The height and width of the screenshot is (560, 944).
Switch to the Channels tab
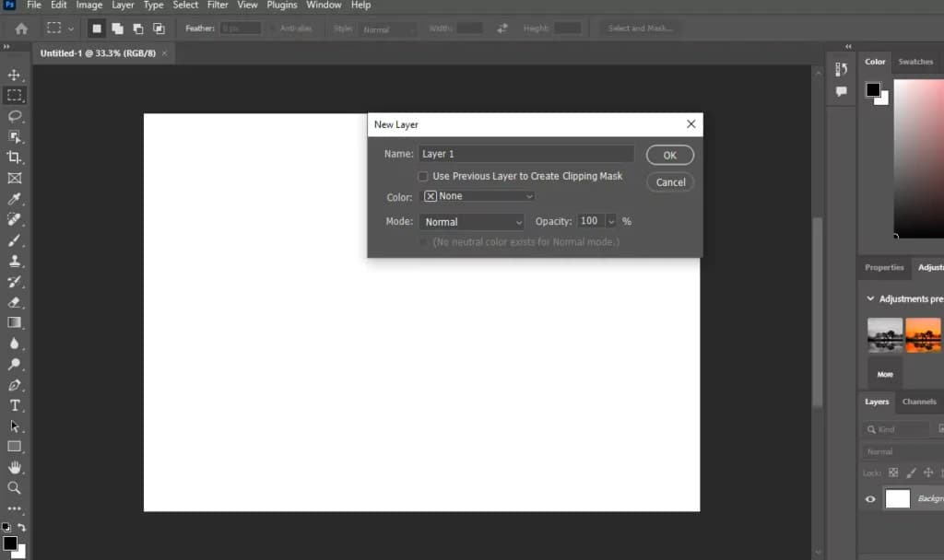tap(919, 402)
